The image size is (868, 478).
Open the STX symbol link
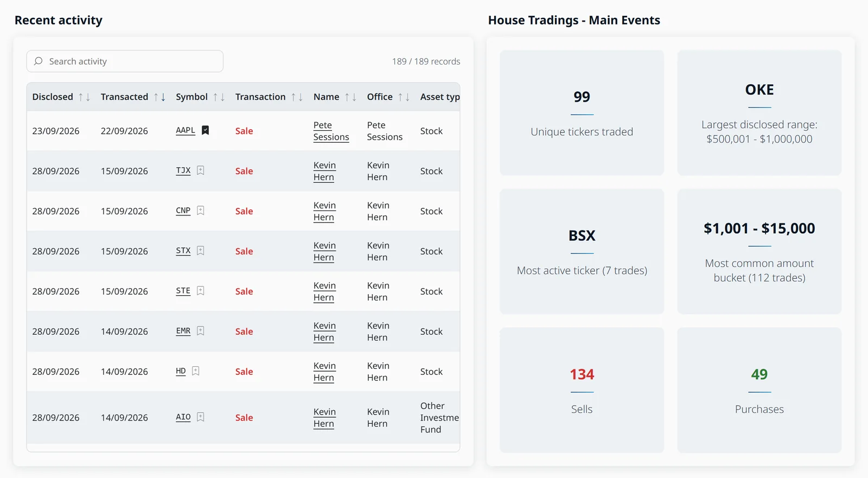183,251
